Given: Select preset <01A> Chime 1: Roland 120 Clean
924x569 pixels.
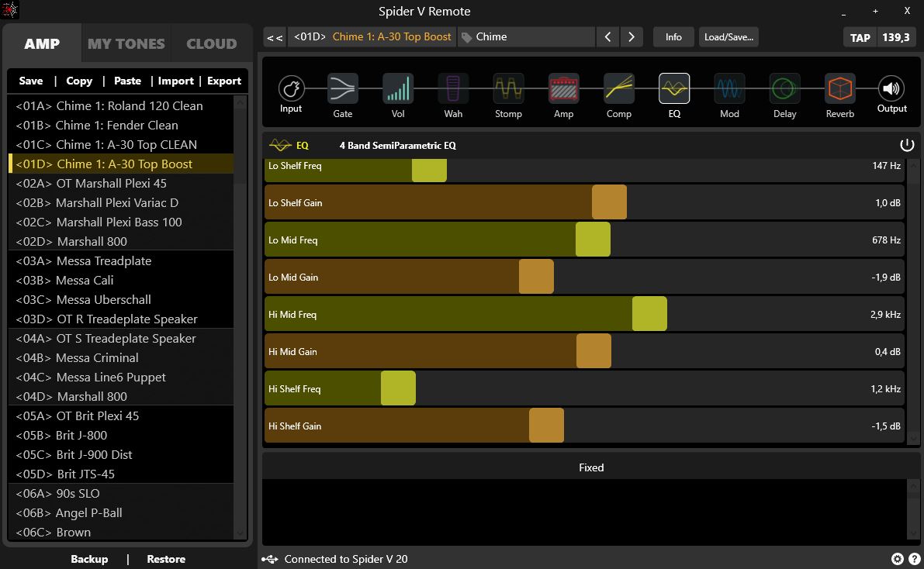Looking at the screenshot, I should click(121, 106).
